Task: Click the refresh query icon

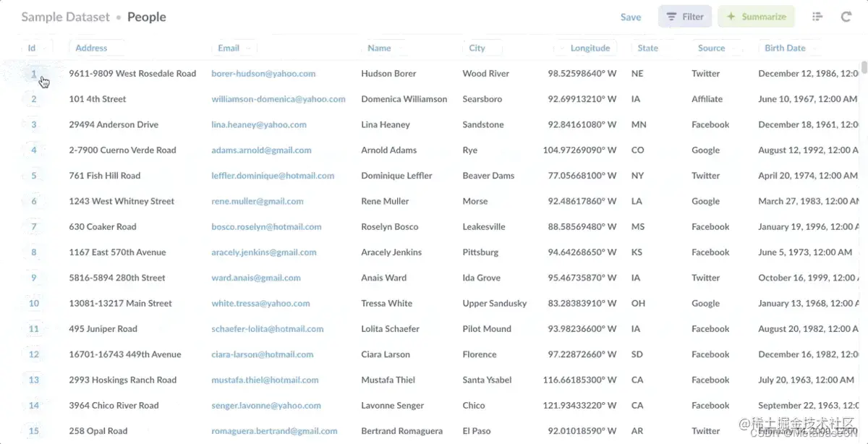Action: (x=846, y=17)
